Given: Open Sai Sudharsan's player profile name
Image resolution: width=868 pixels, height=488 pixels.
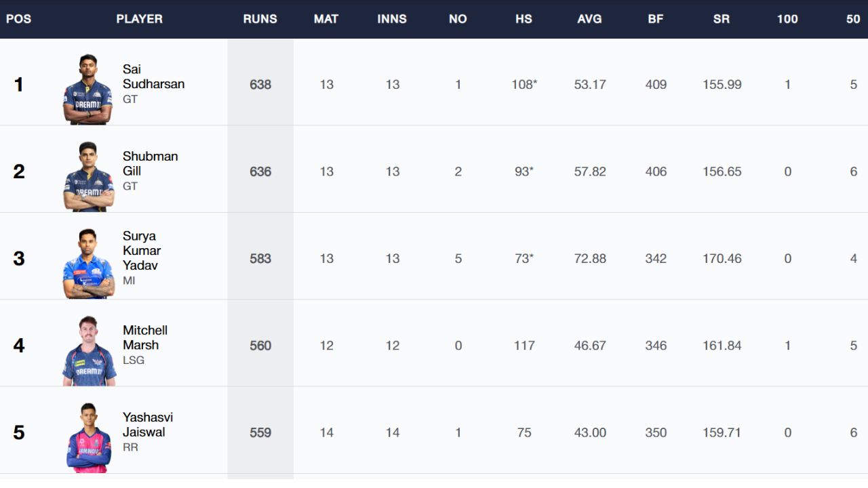Looking at the screenshot, I should [153, 77].
